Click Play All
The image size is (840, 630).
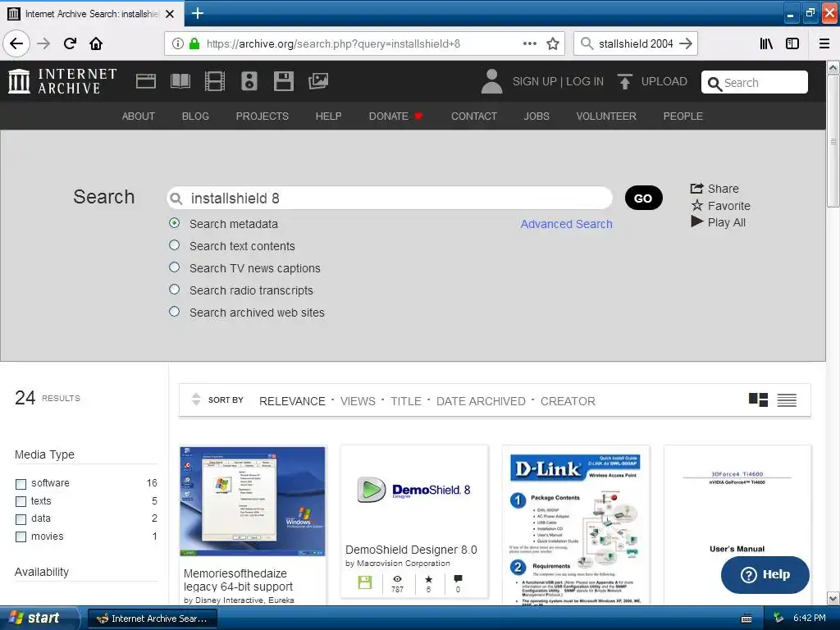[x=719, y=222]
